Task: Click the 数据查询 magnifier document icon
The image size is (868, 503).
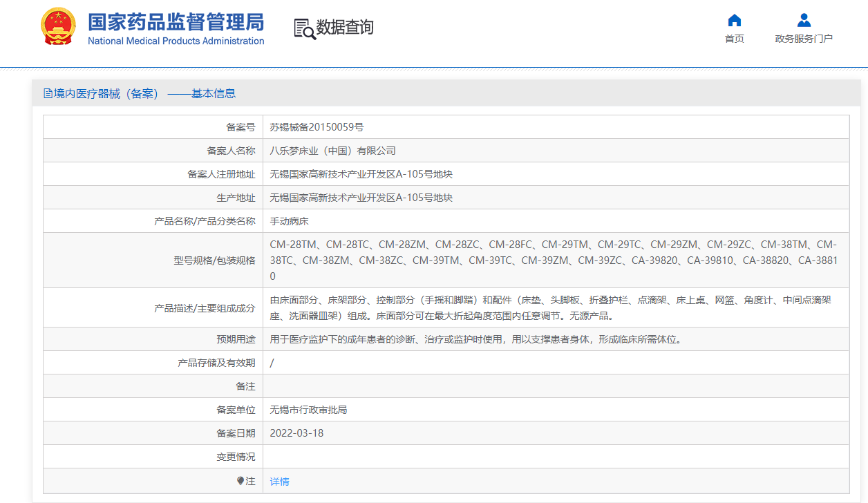Action: (x=305, y=28)
